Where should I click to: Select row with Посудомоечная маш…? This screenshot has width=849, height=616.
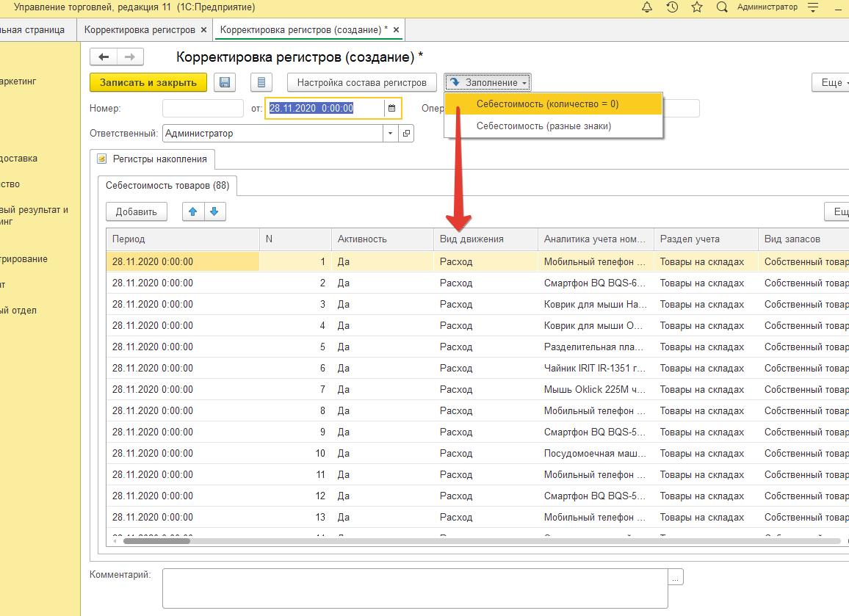(x=477, y=453)
